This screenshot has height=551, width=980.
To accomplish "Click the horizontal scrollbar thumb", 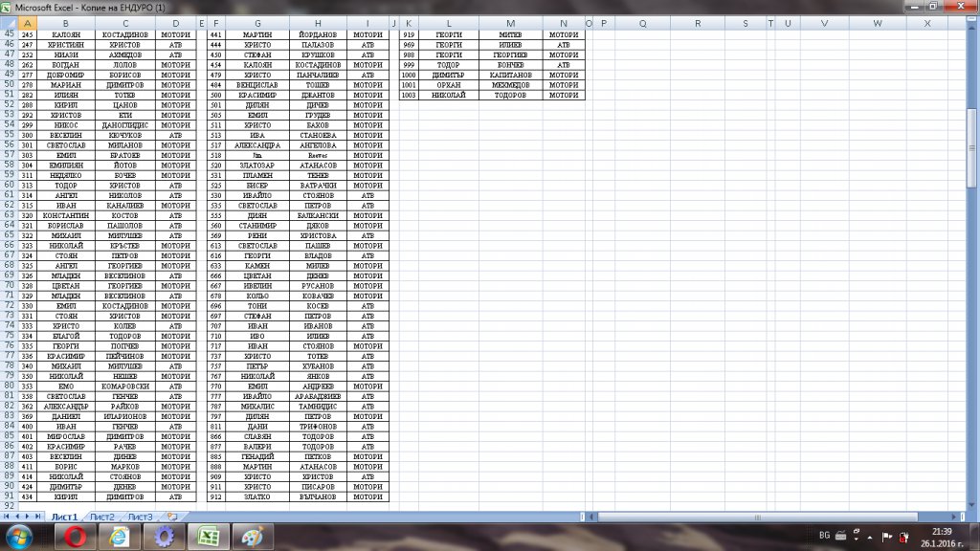I will pyautogui.click(x=758, y=517).
